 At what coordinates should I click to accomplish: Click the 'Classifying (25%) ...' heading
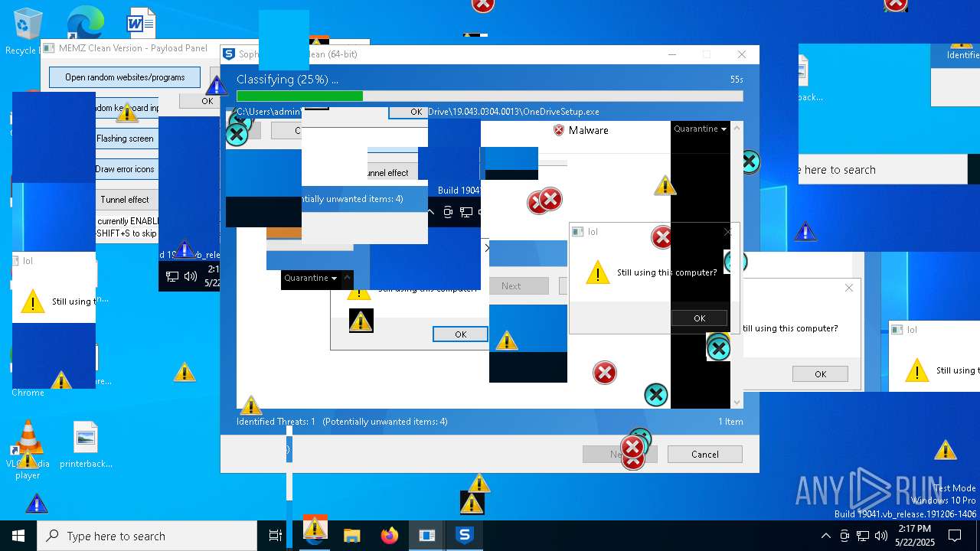(287, 80)
